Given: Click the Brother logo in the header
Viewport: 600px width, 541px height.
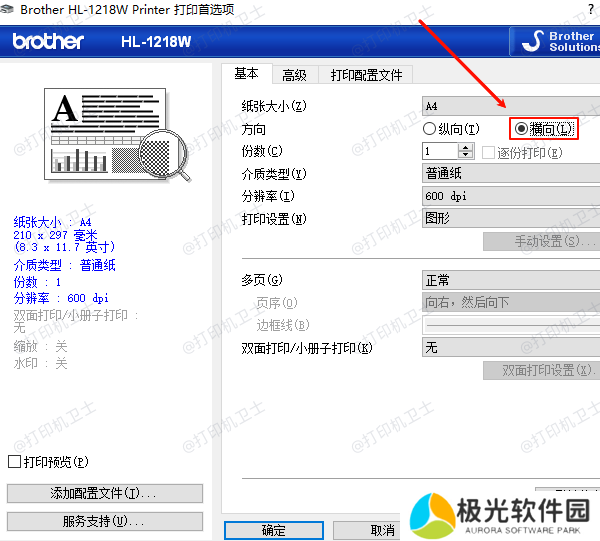Looking at the screenshot, I should pyautogui.click(x=48, y=42).
